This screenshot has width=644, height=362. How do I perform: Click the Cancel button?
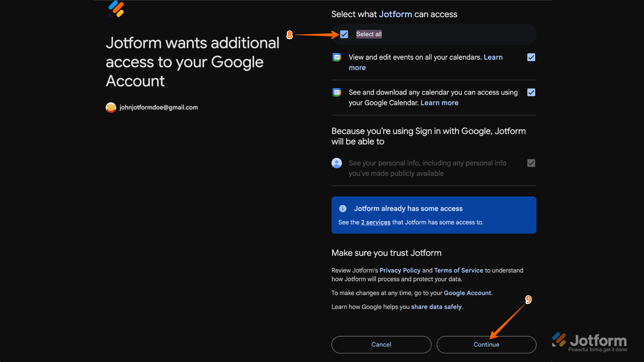tap(381, 345)
